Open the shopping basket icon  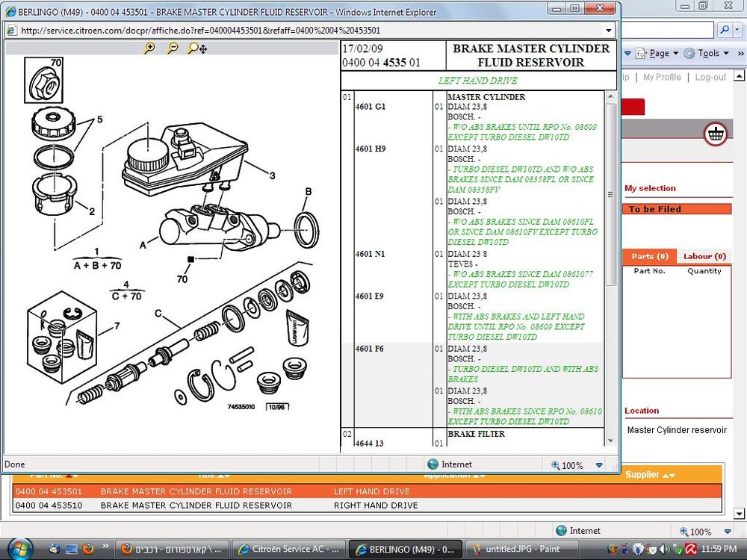(x=715, y=134)
